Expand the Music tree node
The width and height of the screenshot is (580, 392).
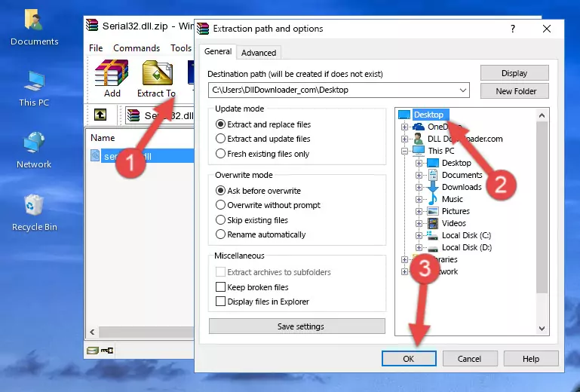419,199
